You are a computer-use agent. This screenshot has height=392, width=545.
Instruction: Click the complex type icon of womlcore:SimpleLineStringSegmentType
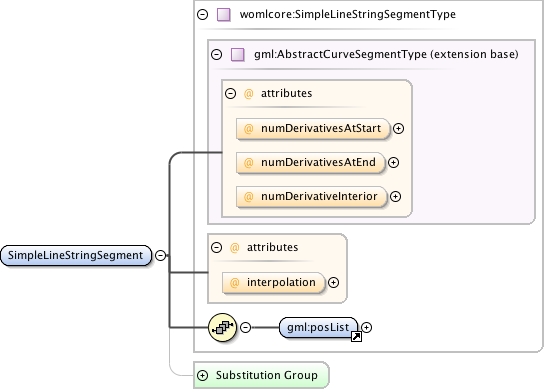tap(223, 15)
